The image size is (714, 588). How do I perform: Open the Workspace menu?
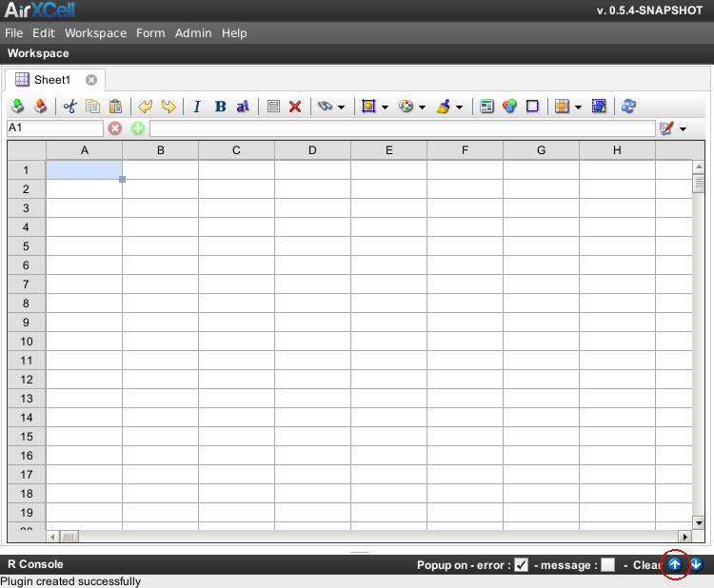pos(95,33)
